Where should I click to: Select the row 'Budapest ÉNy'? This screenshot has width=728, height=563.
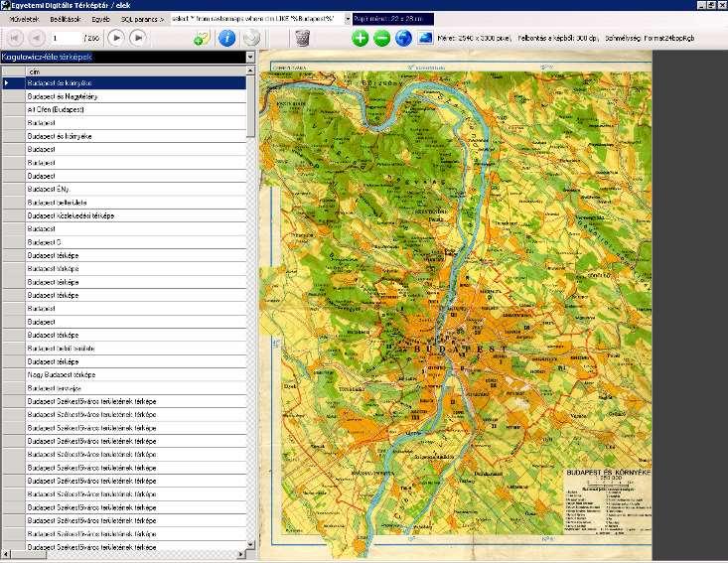pyautogui.click(x=136, y=189)
